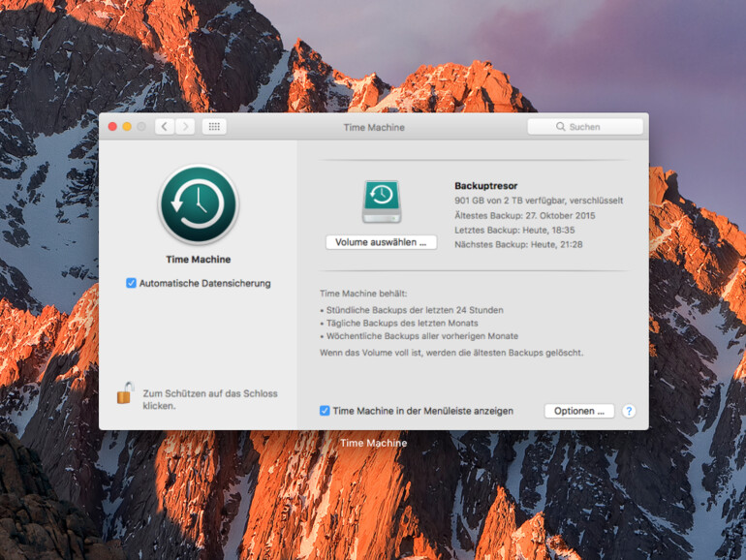Toggle Automatische Datensicherung checkbox
The image size is (746, 560).
point(132,283)
